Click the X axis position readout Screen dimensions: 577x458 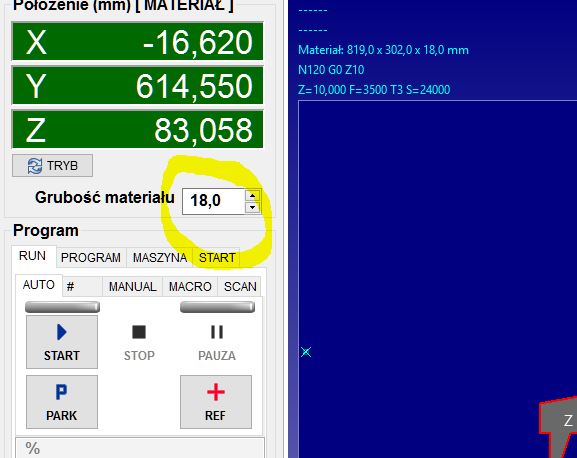tap(138, 41)
